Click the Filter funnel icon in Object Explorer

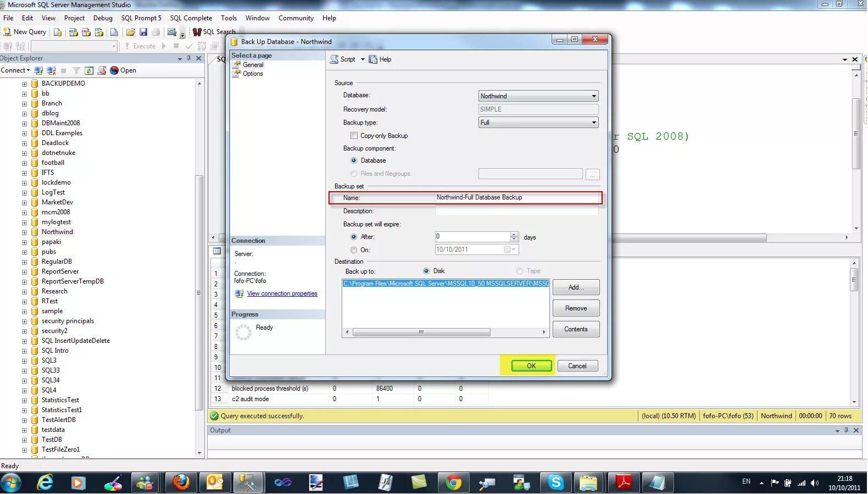coord(76,70)
